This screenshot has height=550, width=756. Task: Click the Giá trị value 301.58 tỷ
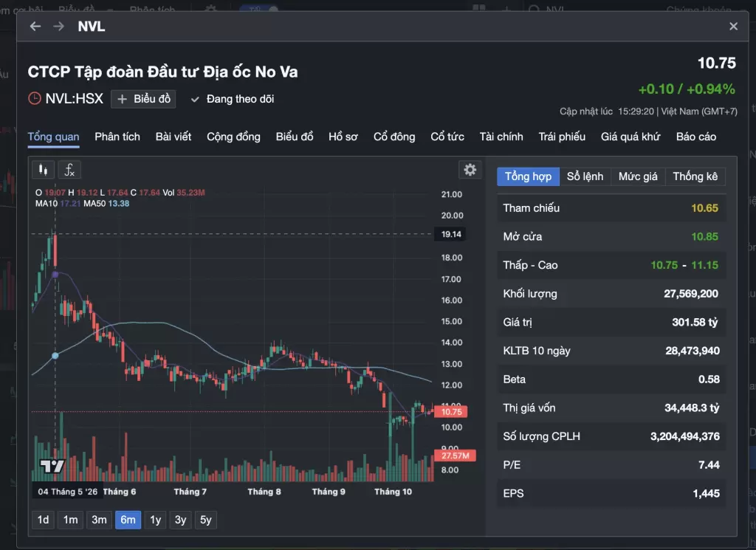pyautogui.click(x=695, y=322)
